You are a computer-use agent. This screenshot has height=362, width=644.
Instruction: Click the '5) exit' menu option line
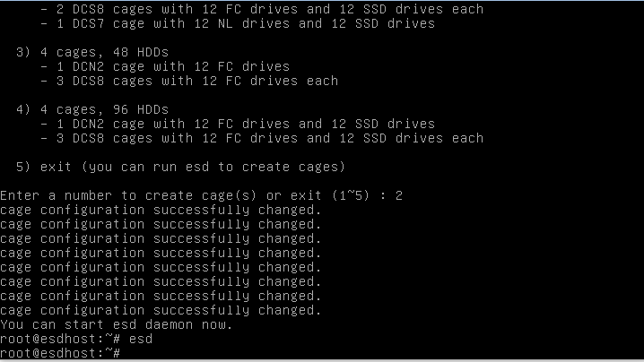[x=180, y=167]
